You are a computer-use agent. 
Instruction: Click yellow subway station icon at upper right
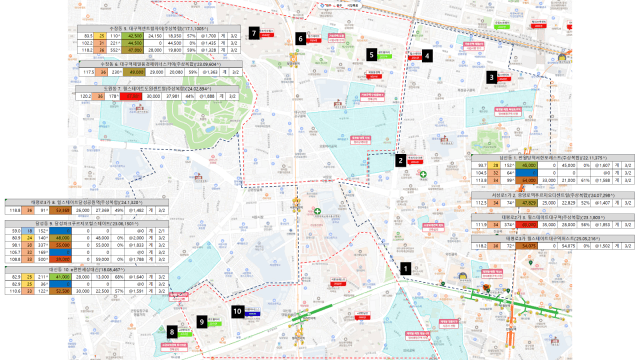pyautogui.click(x=562, y=57)
